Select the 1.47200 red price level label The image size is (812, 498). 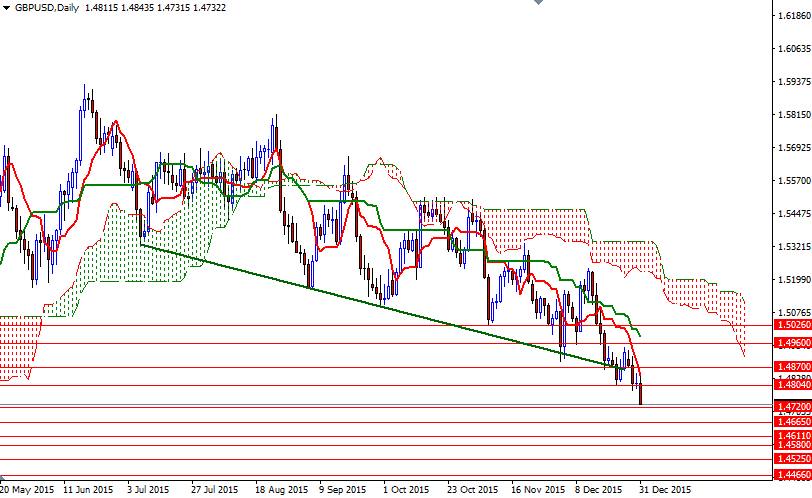[792, 407]
